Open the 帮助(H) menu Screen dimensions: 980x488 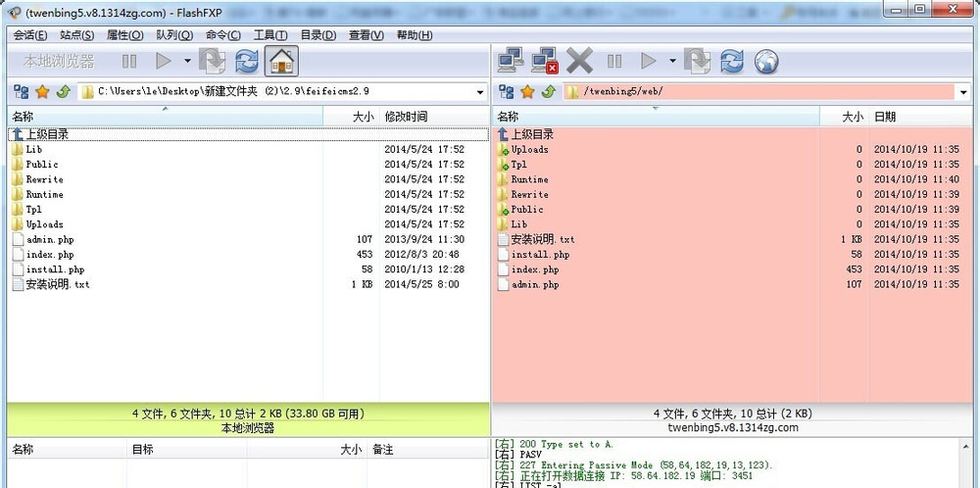tap(415, 35)
